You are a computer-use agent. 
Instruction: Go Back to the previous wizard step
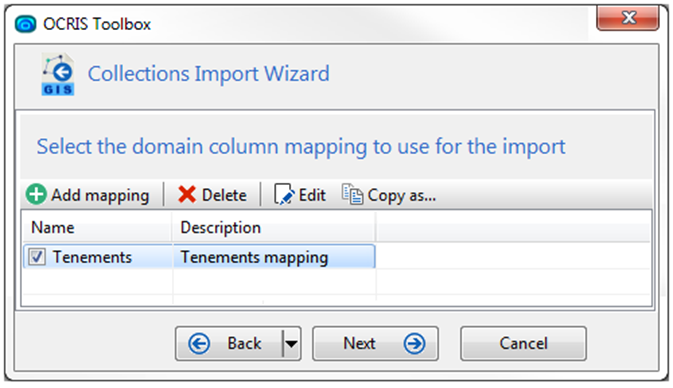[229, 343]
